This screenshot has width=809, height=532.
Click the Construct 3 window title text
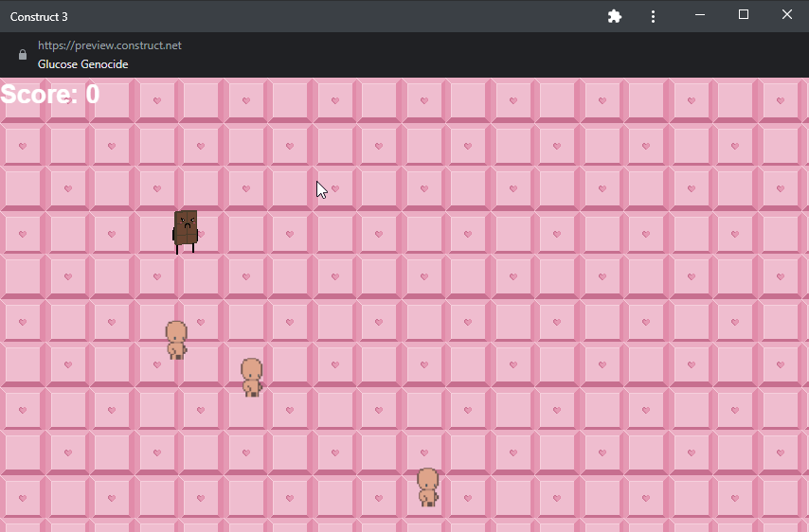click(x=39, y=17)
